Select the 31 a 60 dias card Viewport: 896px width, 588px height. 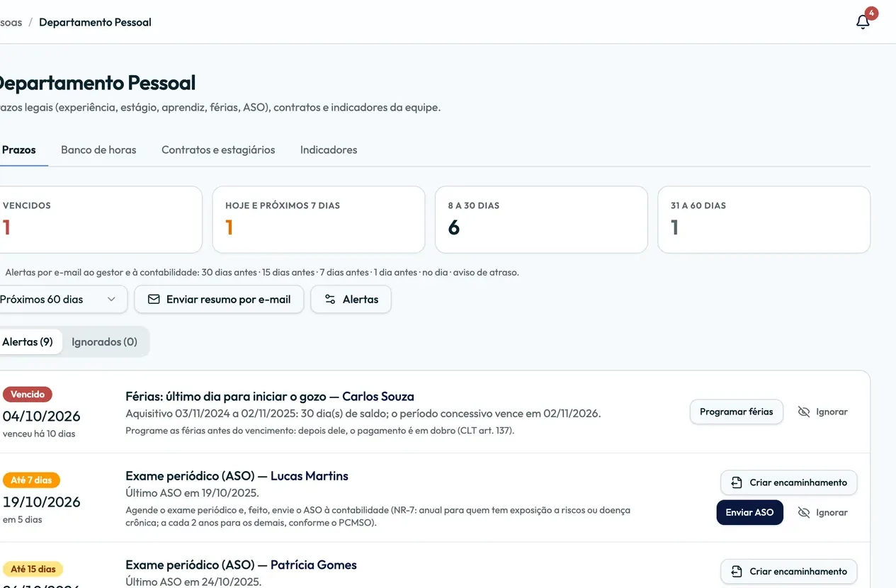[764, 220]
